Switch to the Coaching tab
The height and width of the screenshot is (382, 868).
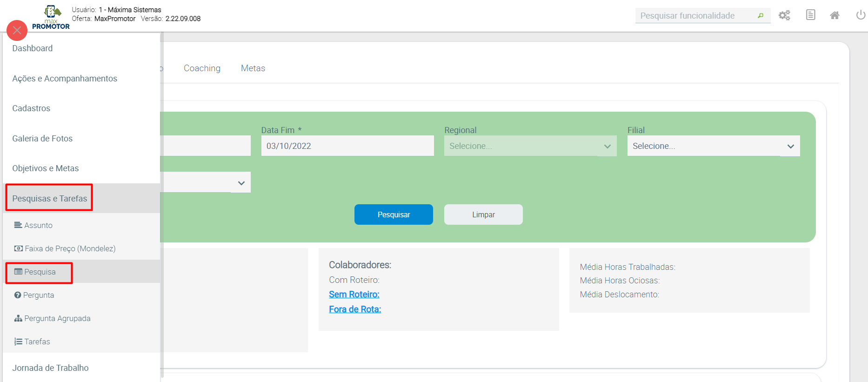[202, 68]
